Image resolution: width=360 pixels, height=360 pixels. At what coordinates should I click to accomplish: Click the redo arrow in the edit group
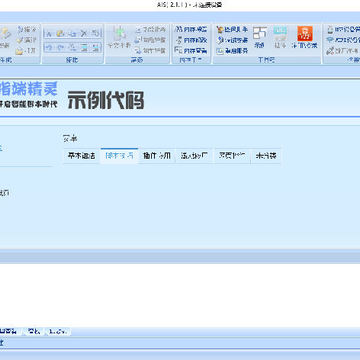click(x=61, y=48)
